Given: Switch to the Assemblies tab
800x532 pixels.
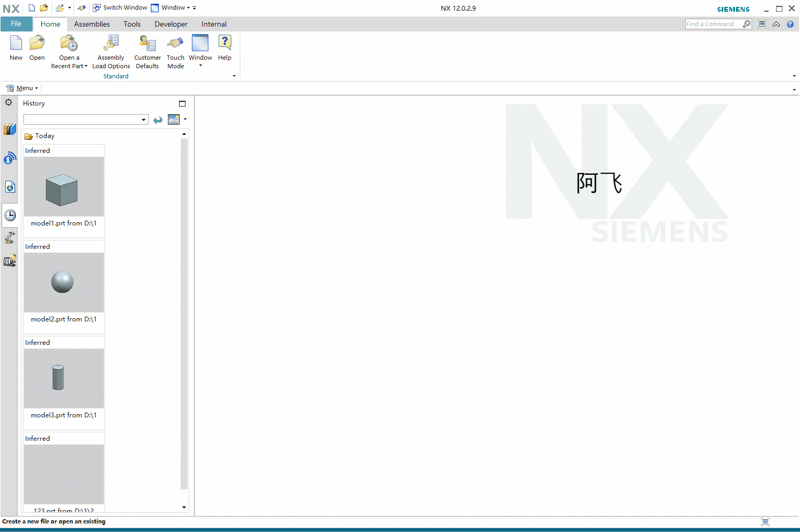Looking at the screenshot, I should pos(92,24).
